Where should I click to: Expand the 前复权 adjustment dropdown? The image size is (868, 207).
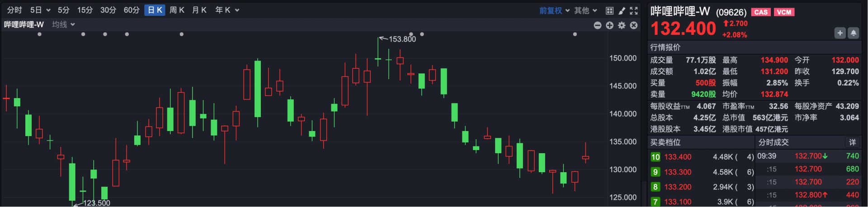(554, 10)
